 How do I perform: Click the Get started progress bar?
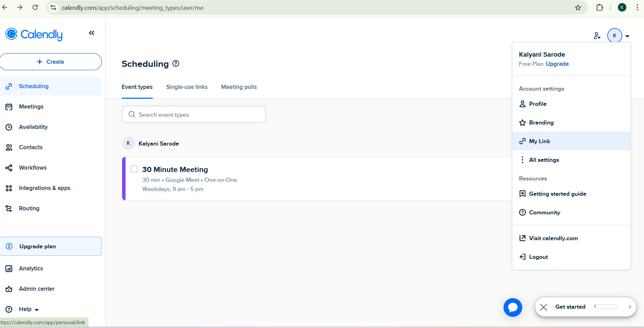point(606,307)
